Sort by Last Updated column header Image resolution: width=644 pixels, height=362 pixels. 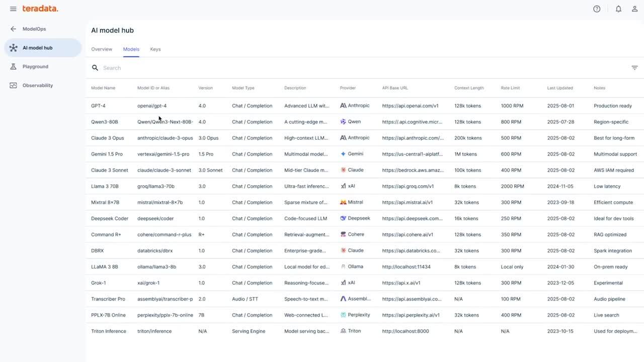point(560,88)
